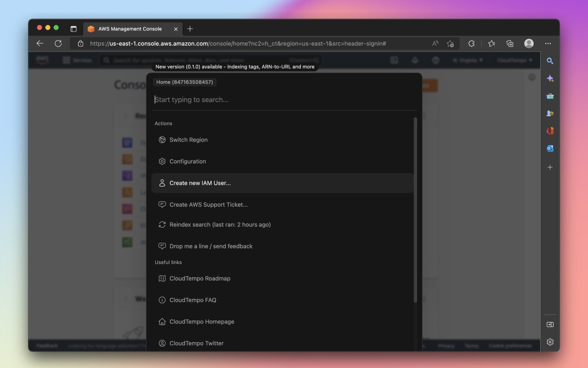Activate Read Aloud in address bar
The width and height of the screenshot is (588, 368).
tap(435, 43)
